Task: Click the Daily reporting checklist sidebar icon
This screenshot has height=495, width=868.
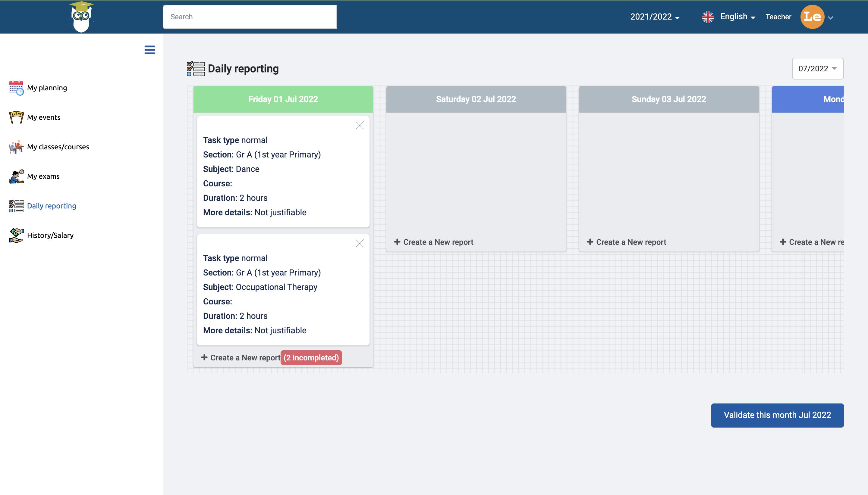Action: (16, 206)
